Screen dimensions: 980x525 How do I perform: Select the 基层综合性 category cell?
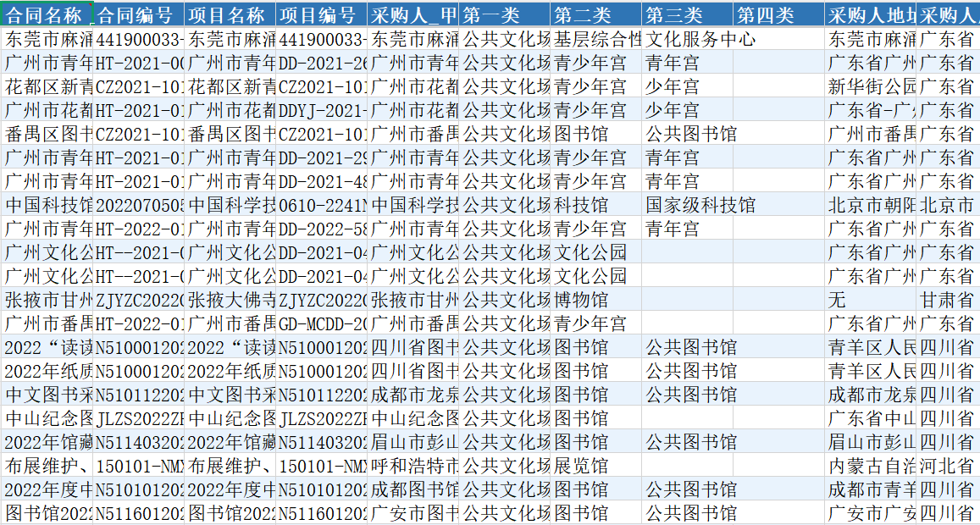[x=596, y=39]
